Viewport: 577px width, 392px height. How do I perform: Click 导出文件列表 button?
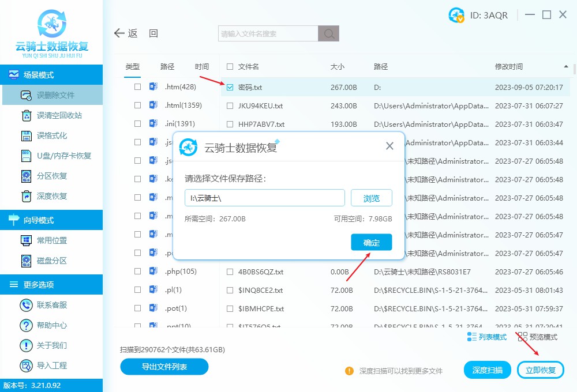(x=164, y=367)
